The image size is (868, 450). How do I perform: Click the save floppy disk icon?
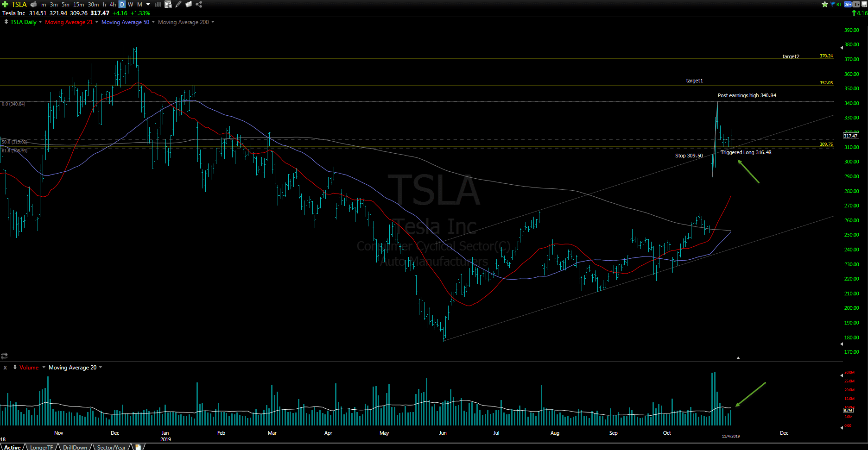pos(864,4)
